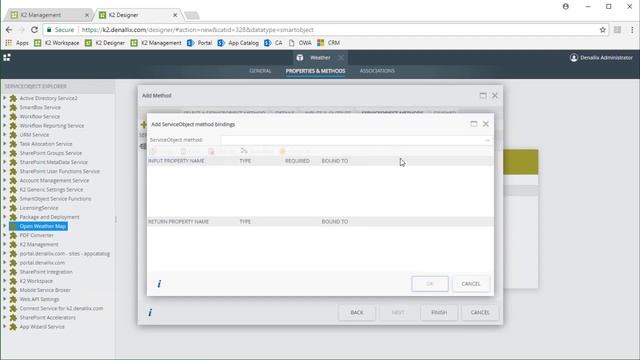Open the App Catalog bookmark
This screenshot has height=360, width=640.
click(238, 43)
